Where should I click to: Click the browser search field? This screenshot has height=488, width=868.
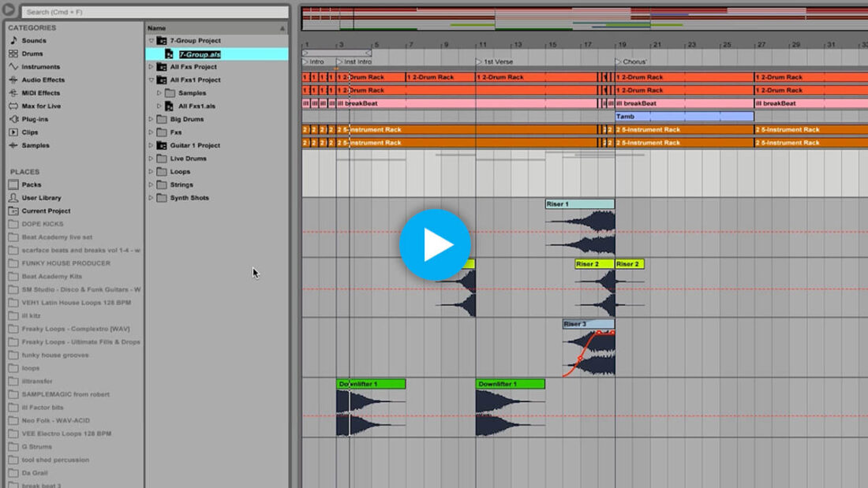pos(155,12)
